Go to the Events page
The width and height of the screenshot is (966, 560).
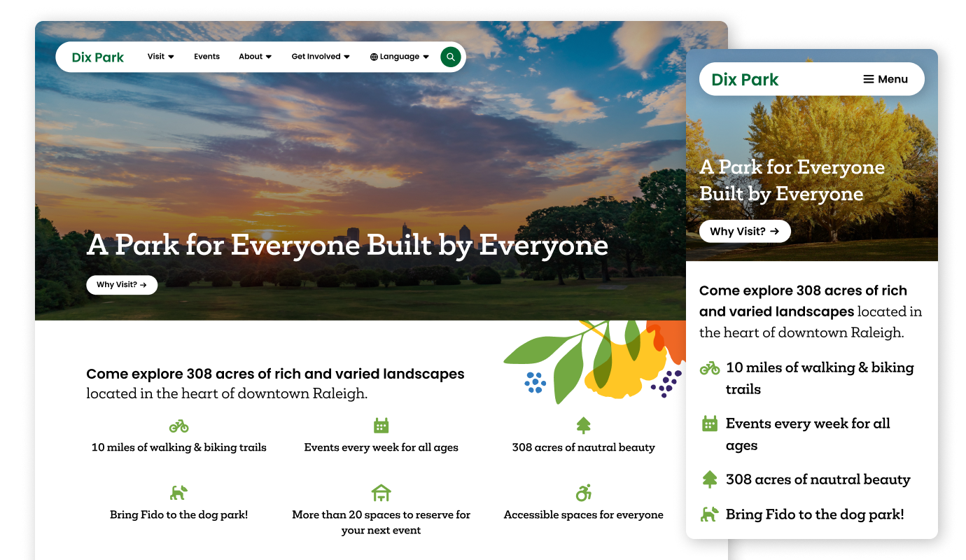pyautogui.click(x=206, y=57)
